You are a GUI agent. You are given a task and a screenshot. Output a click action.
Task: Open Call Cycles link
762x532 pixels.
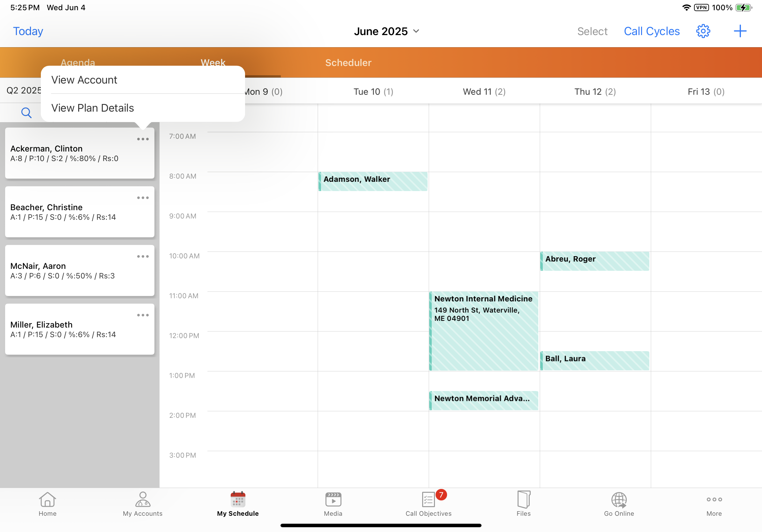point(652,31)
